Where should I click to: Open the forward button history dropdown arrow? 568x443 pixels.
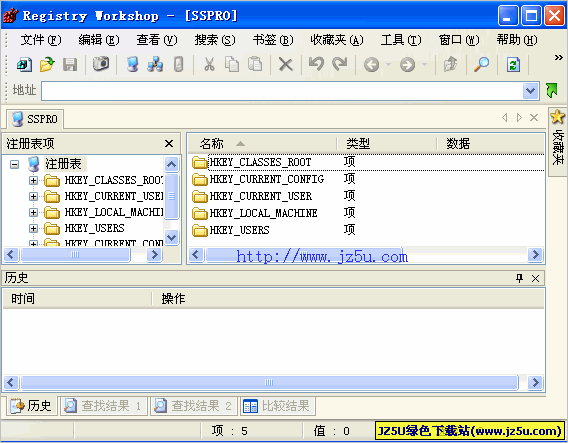click(425, 65)
